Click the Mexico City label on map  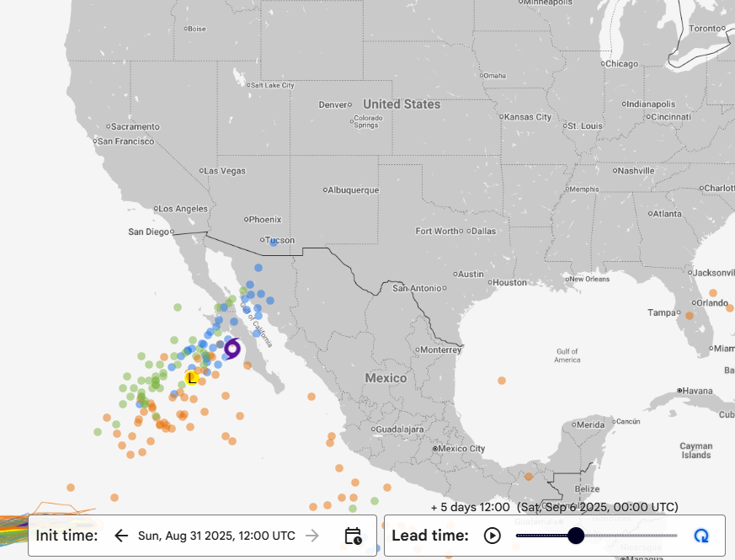(x=458, y=449)
